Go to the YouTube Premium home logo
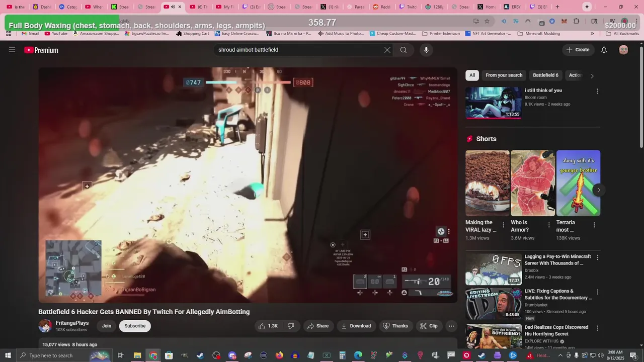The image size is (644, 362). click(x=41, y=50)
